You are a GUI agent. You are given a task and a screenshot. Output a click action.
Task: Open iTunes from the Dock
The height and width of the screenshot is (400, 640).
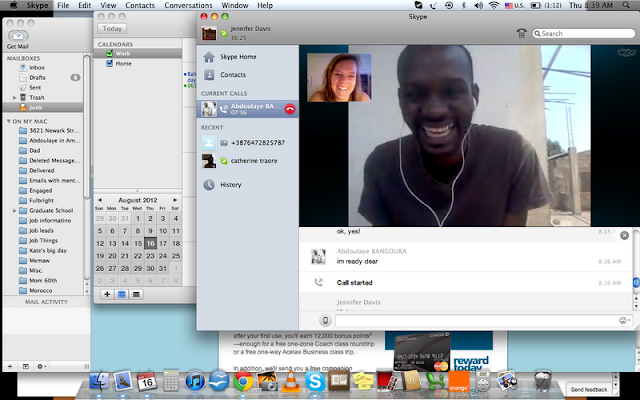(x=195, y=382)
